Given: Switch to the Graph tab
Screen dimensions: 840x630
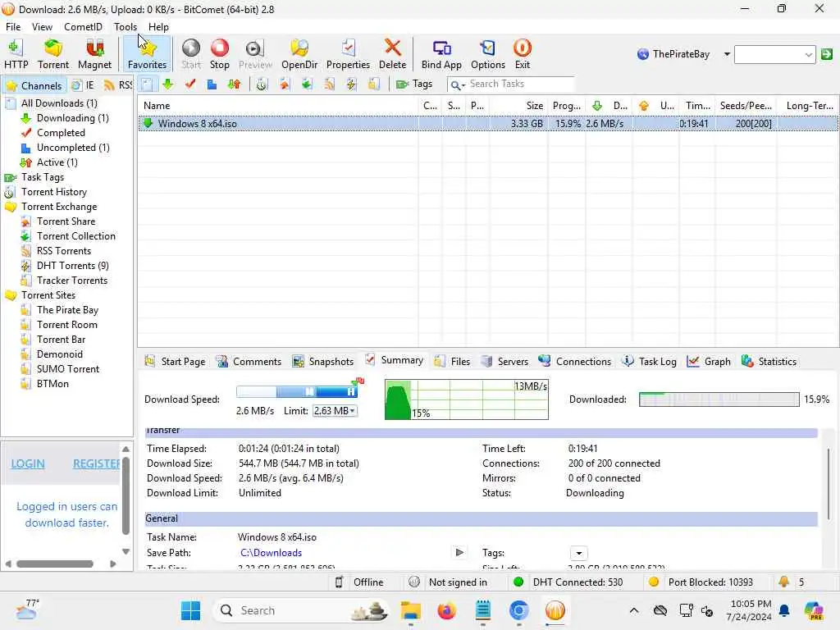Looking at the screenshot, I should (x=709, y=362).
